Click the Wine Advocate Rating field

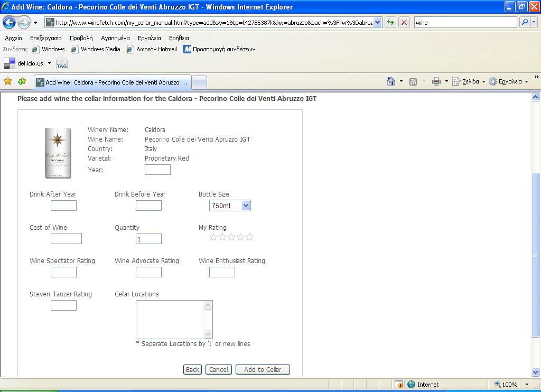[148, 272]
